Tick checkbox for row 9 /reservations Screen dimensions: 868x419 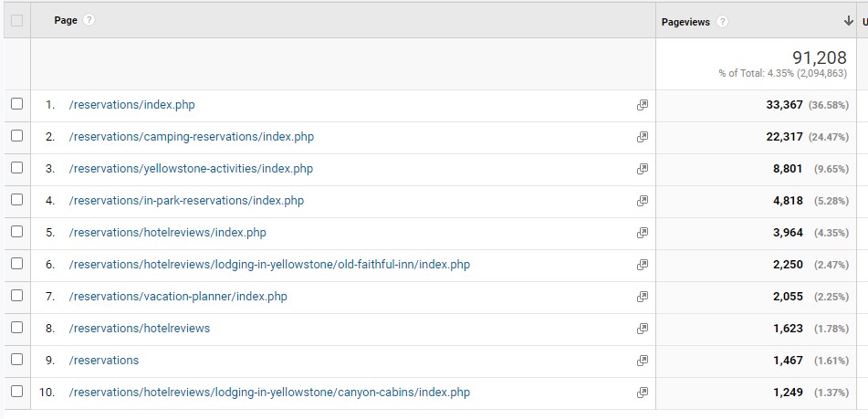tap(16, 361)
